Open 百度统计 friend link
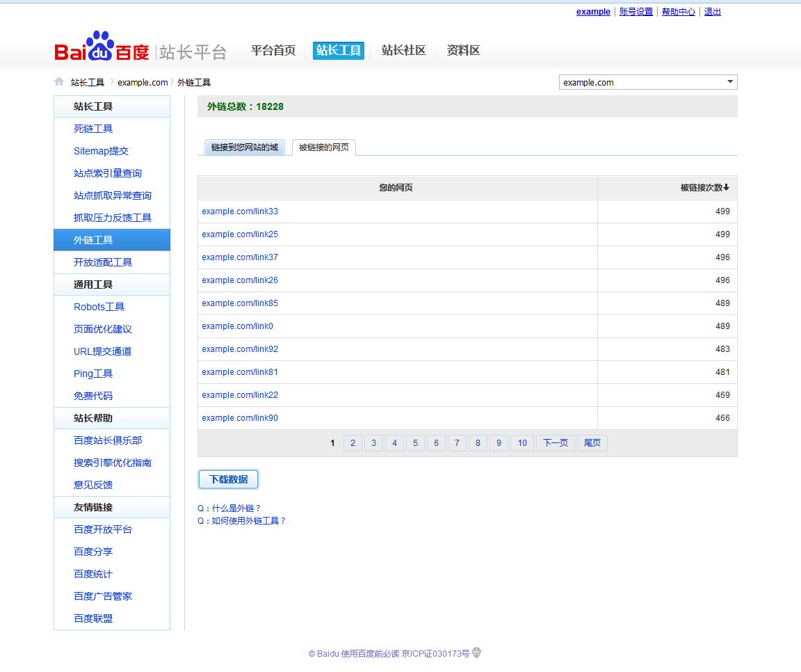Viewport: 801px width, 672px height. pyautogui.click(x=93, y=574)
